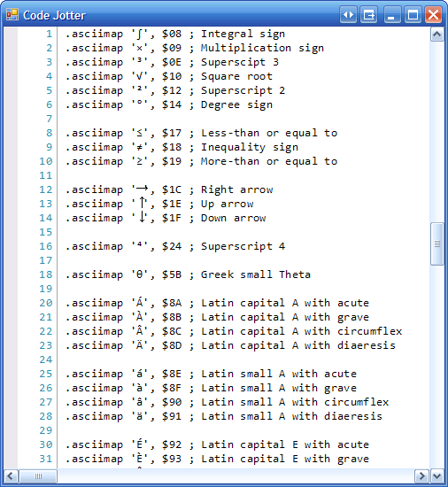The image size is (448, 487).
Task: Minimize the Code Jotter window
Action: click(x=392, y=14)
